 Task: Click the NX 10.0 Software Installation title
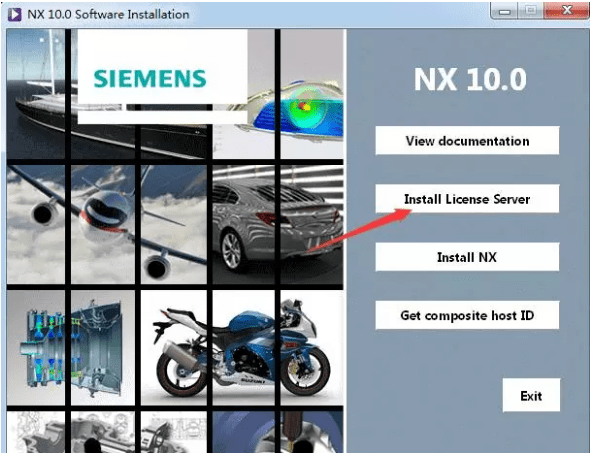tap(108, 14)
